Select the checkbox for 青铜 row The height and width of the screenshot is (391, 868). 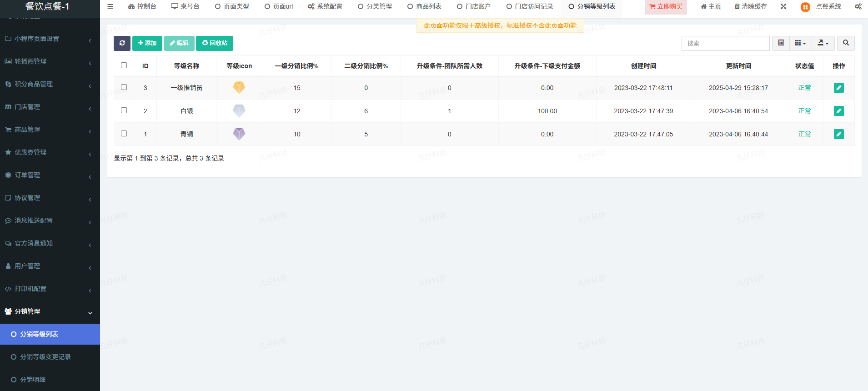(124, 134)
